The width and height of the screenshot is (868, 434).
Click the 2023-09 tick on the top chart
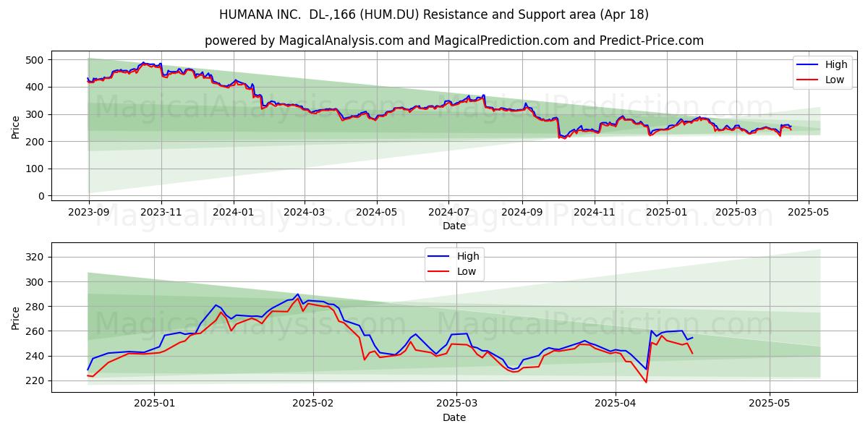click(89, 213)
